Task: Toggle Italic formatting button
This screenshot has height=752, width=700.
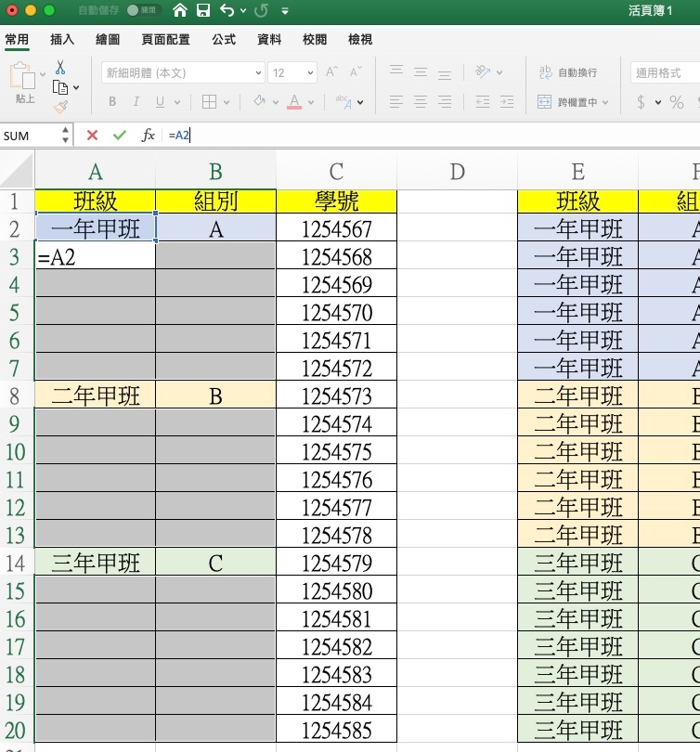Action: 136,102
